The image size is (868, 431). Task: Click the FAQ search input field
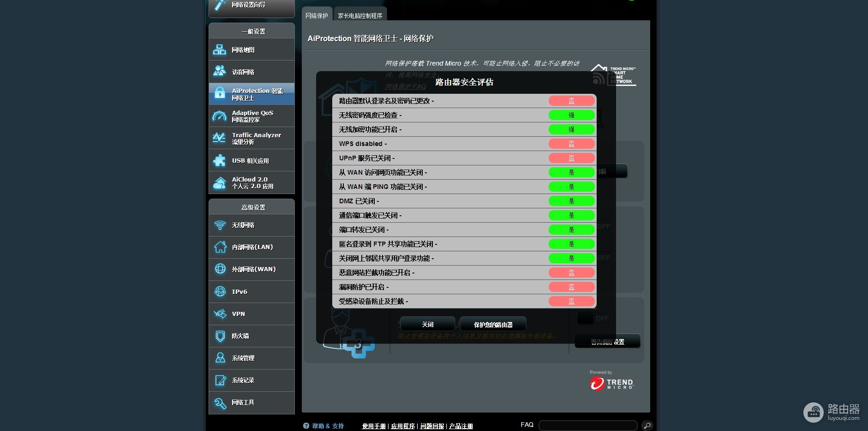pos(588,425)
